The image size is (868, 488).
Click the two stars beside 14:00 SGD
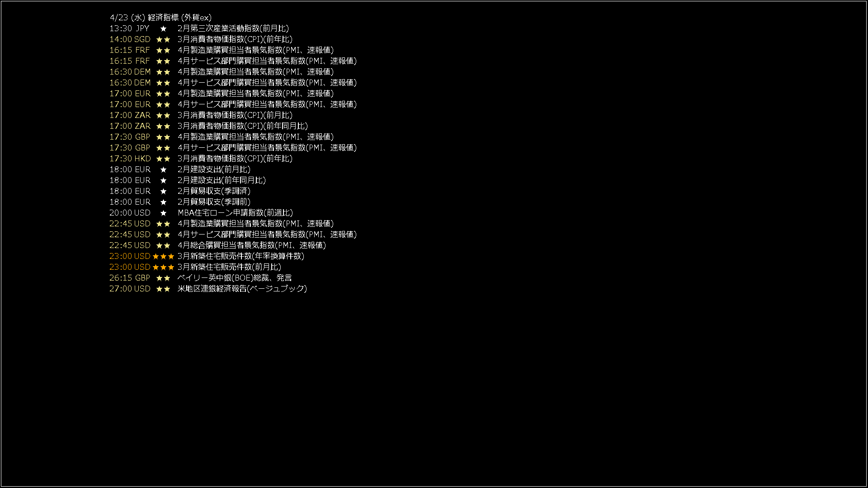coord(163,39)
